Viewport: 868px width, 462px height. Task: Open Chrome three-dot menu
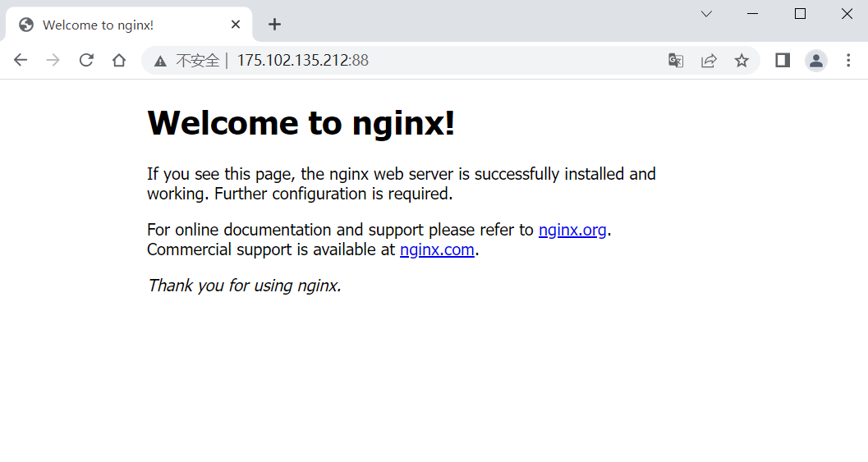point(848,60)
